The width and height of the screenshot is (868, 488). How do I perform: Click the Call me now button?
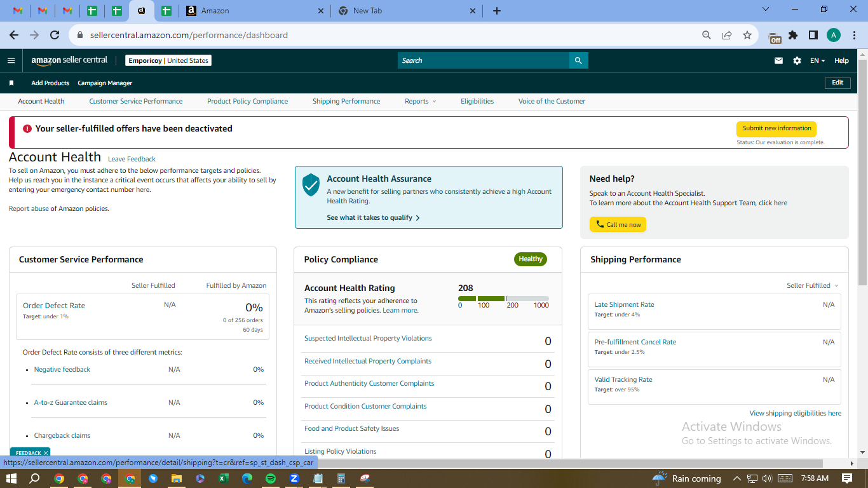point(618,224)
